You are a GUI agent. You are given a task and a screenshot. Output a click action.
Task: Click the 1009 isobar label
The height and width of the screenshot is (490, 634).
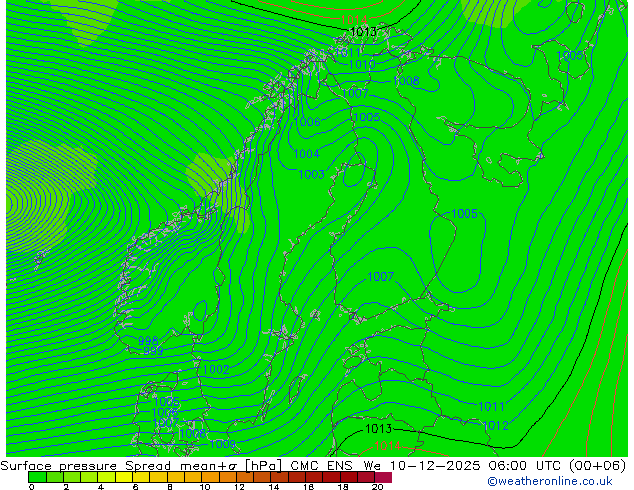(x=222, y=444)
